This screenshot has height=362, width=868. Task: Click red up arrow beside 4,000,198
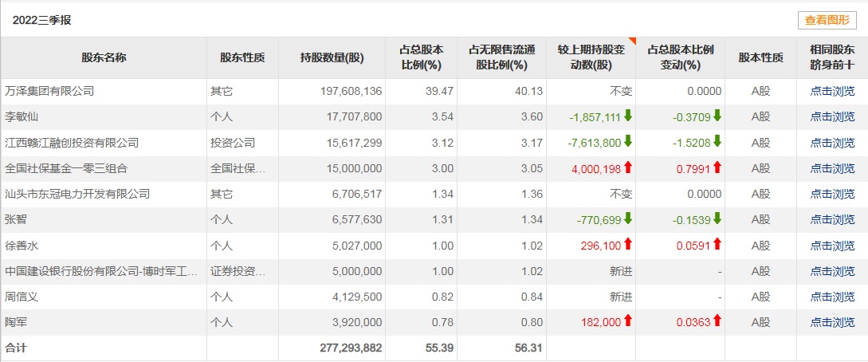[628, 167]
